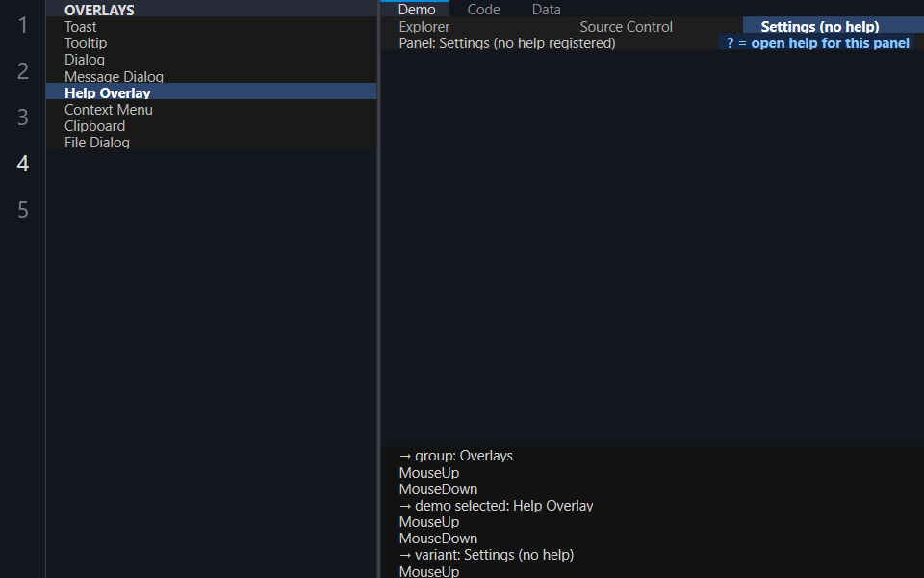The width and height of the screenshot is (924, 578).
Task: Go to group number 2
Action: click(22, 70)
